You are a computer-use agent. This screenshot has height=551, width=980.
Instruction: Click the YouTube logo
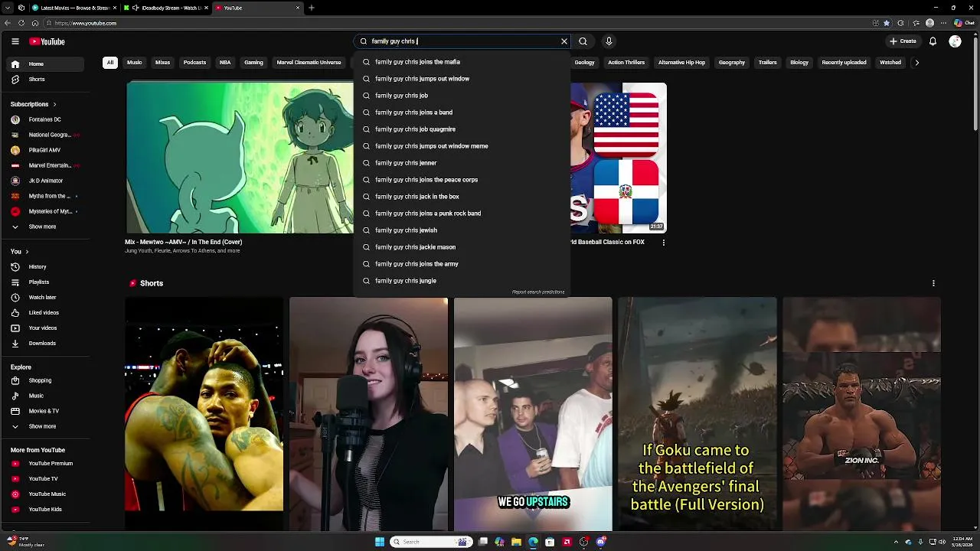(x=47, y=41)
